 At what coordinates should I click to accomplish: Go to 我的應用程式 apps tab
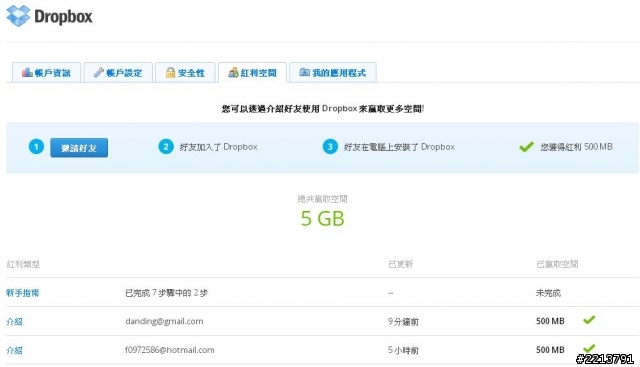coord(333,73)
